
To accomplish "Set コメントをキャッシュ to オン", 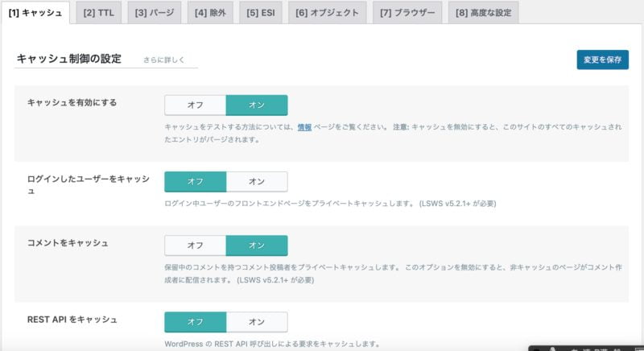I will [x=256, y=246].
